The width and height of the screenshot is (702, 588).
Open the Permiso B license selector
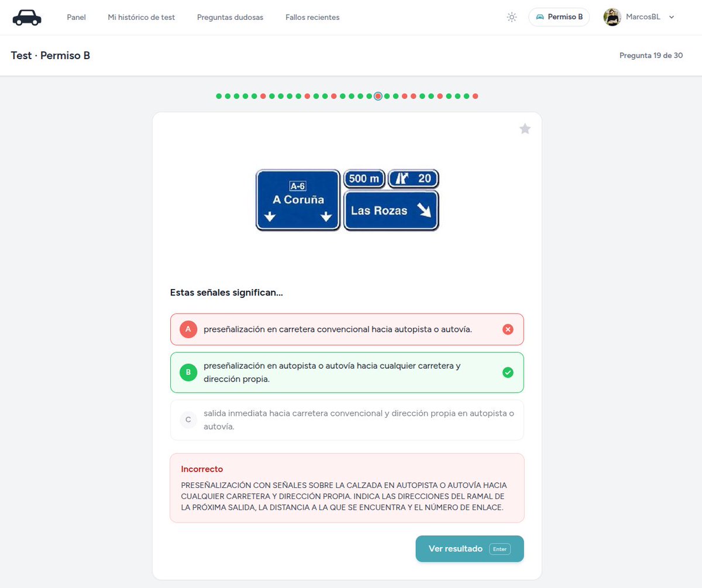point(559,18)
